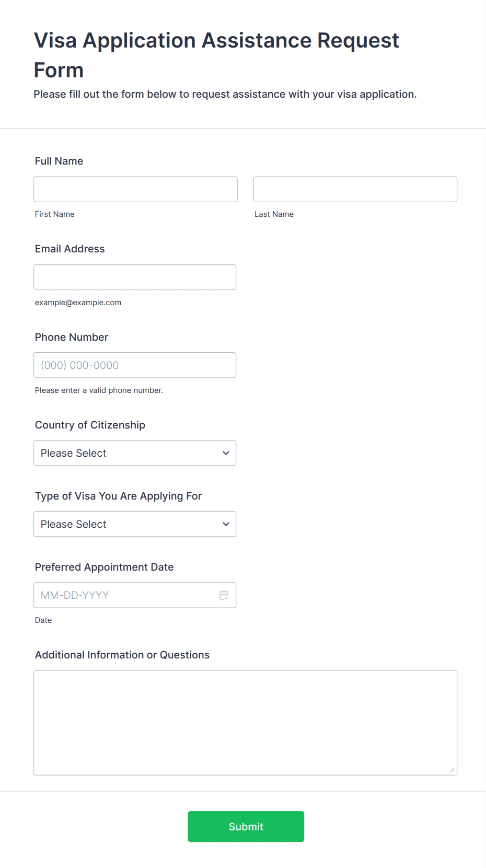Click "Additional Information or Questions" label
This screenshot has width=486, height=868.
click(x=122, y=655)
